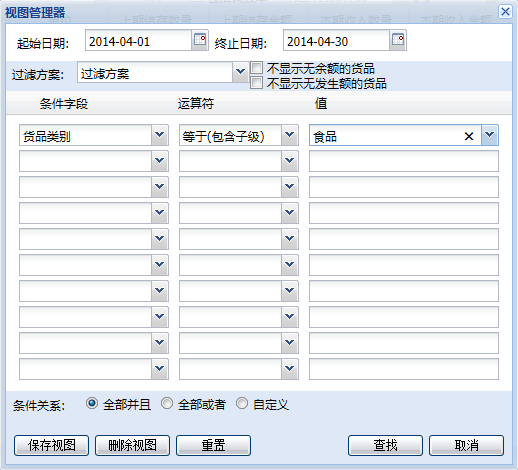Check 不显示无发生额的货品 option
The width and height of the screenshot is (518, 470).
(x=256, y=82)
